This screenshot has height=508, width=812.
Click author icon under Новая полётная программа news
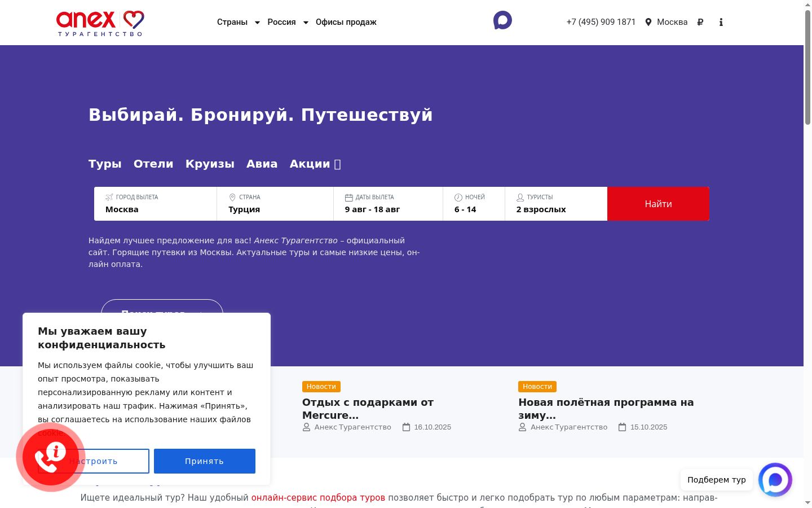(523, 427)
